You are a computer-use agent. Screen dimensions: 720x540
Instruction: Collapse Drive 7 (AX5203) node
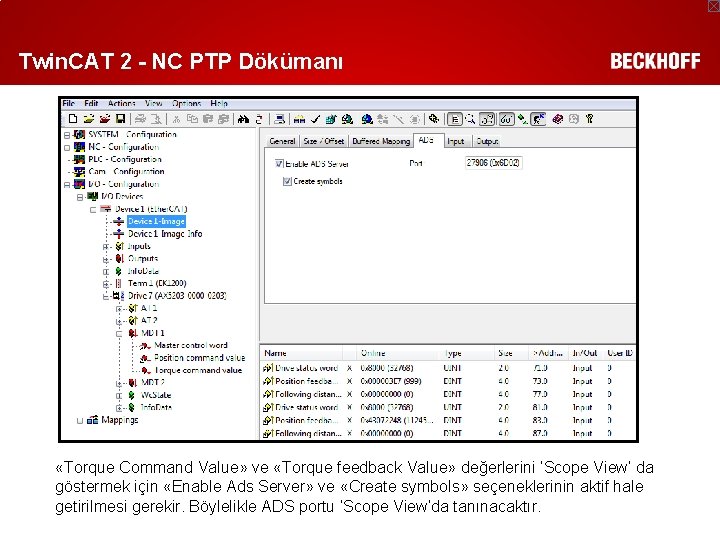coord(106,296)
